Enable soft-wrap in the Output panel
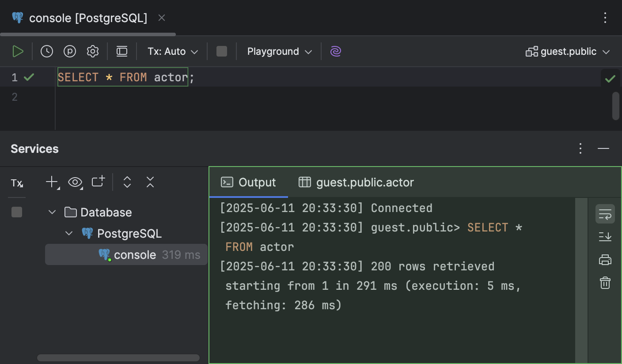Screen dimensions: 622x364 tap(605, 214)
